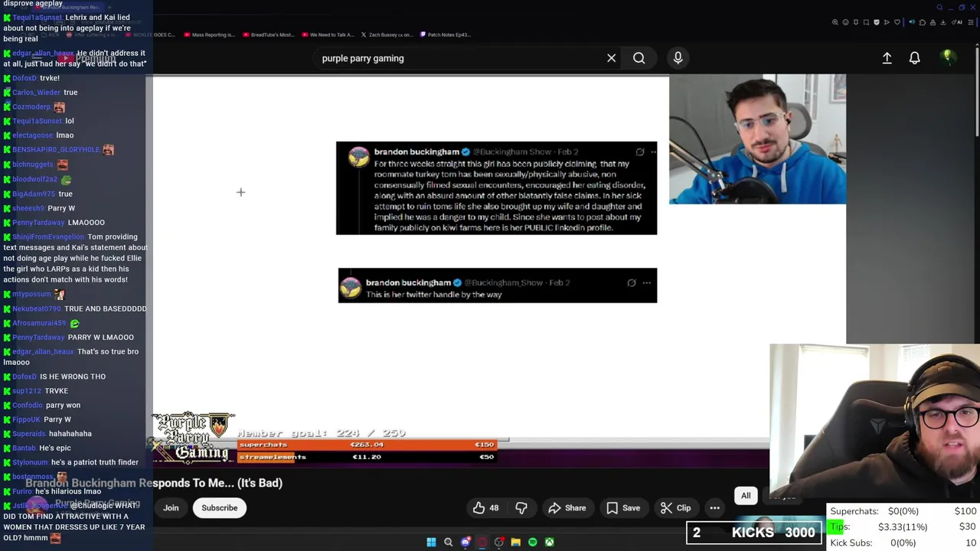Switch to the 'Zach Bussey on...' X tab
Viewport: 980px width, 551px height.
387,34
